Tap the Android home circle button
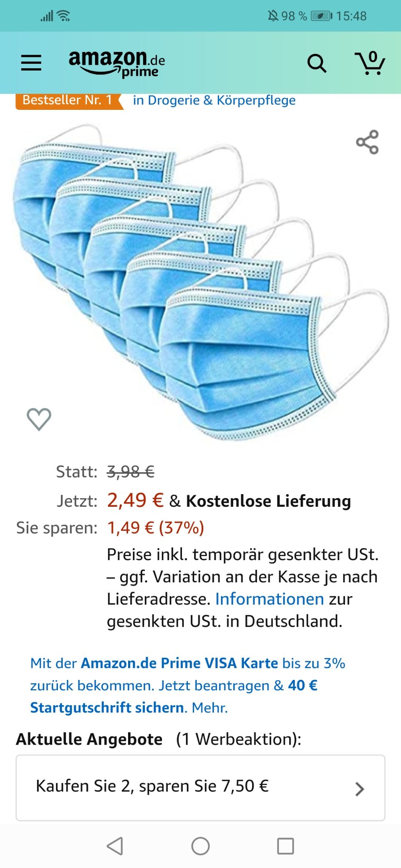The height and width of the screenshot is (868, 401). [x=200, y=846]
